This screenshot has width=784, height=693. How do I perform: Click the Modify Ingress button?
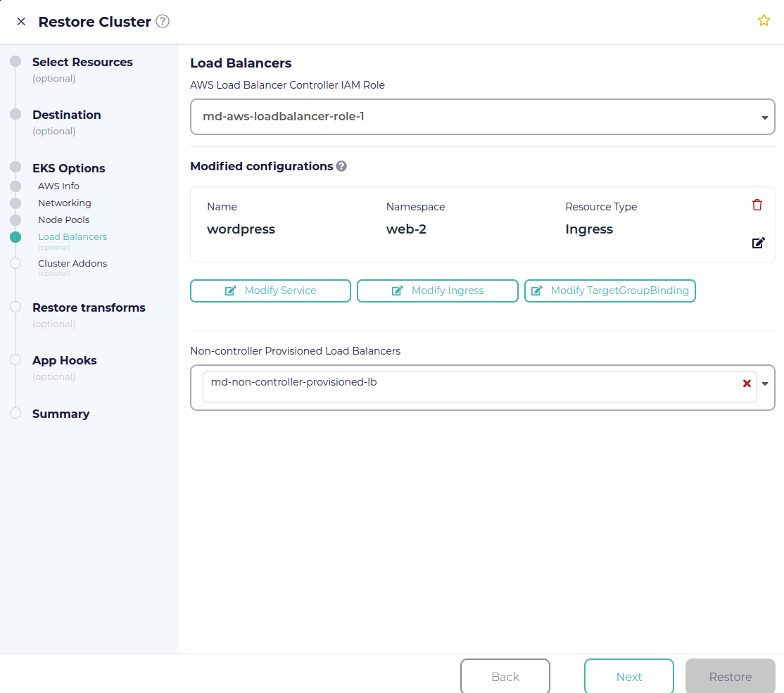click(x=437, y=291)
